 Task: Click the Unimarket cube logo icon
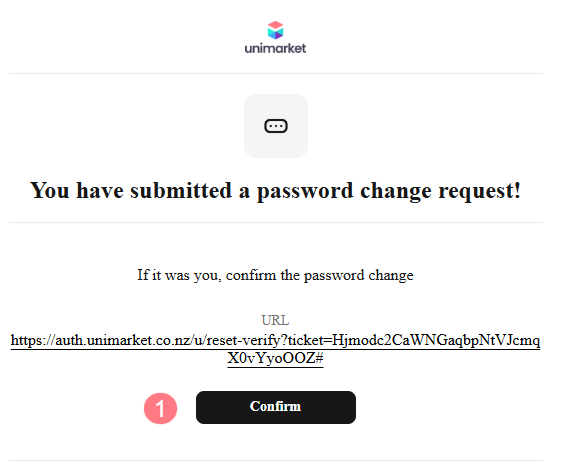tap(276, 30)
